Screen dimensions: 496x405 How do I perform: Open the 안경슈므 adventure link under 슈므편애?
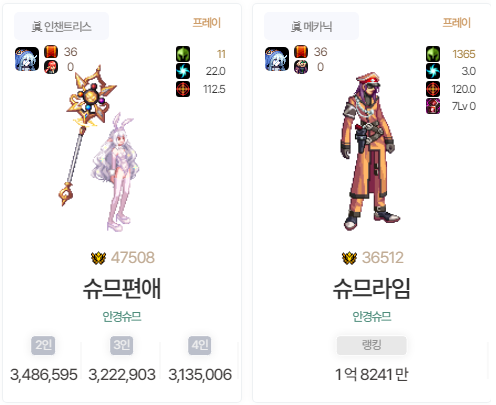122,316
